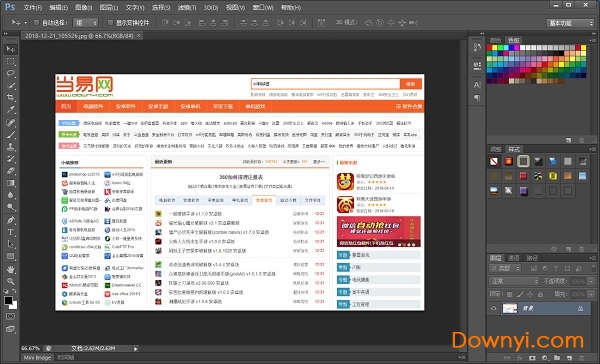The width and height of the screenshot is (600, 364).
Task: Pick the red swatch in top row
Action: (x=489, y=48)
